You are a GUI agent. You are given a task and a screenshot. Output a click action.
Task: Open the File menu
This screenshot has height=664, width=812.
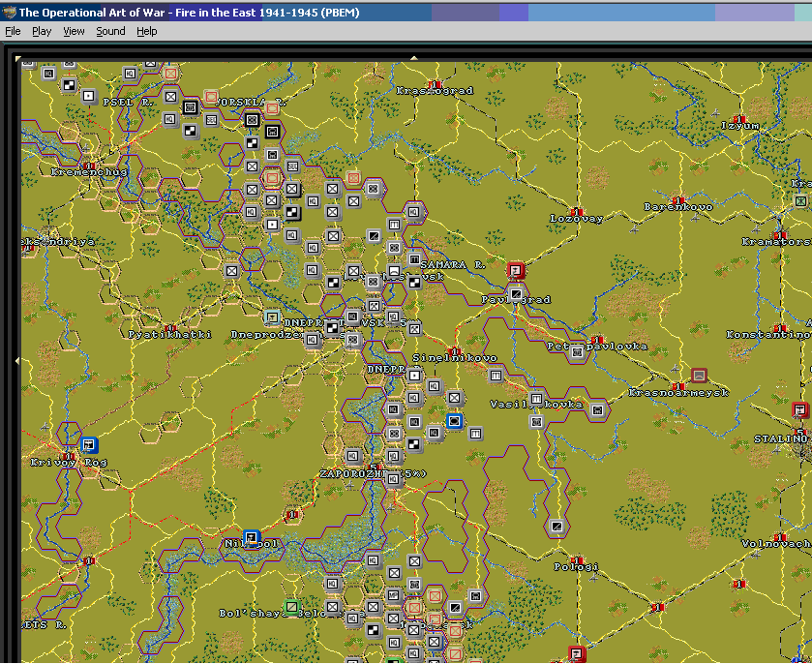(13, 31)
